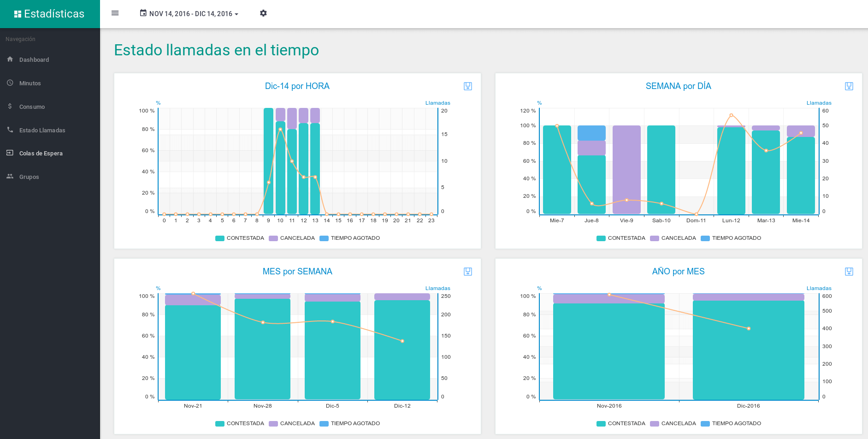The height and width of the screenshot is (439, 868).
Task: Click 'Estado llamadas en el tiempo' heading
Action: [x=216, y=50]
